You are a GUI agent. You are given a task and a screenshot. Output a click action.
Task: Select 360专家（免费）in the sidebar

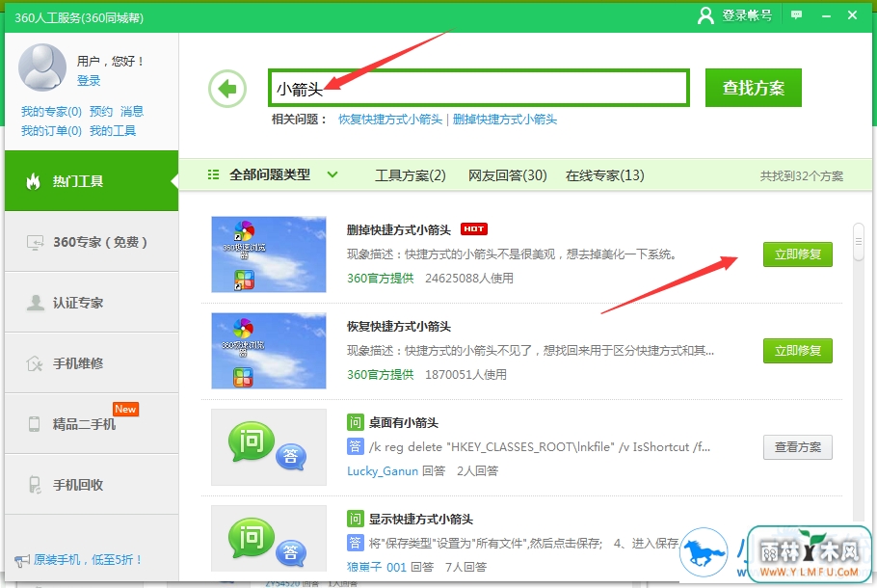click(x=92, y=242)
